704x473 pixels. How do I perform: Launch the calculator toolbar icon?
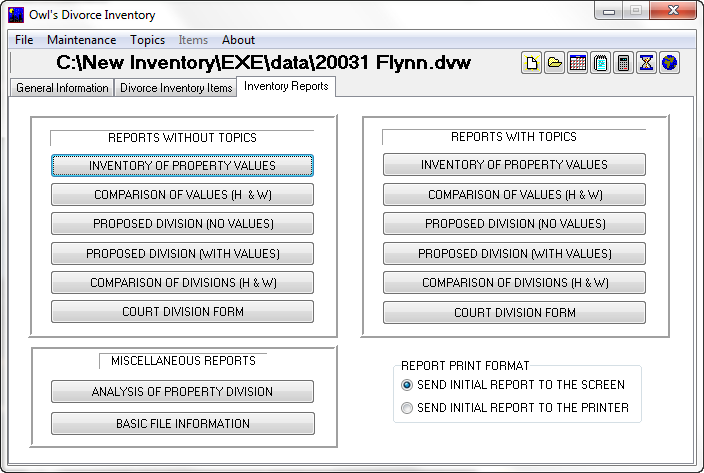623,63
